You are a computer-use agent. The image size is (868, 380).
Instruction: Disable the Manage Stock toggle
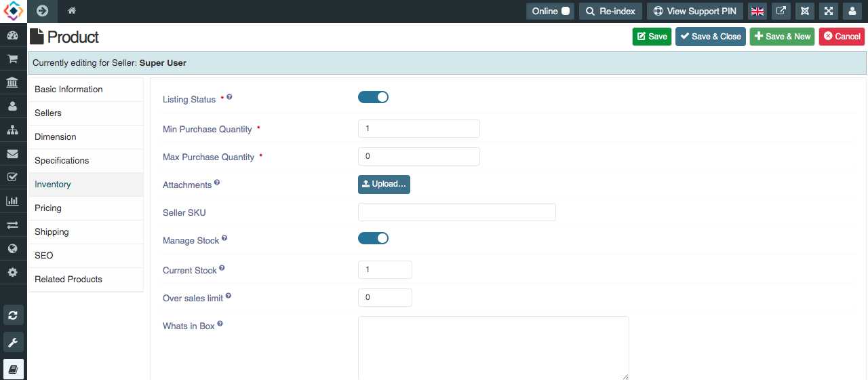click(x=373, y=238)
